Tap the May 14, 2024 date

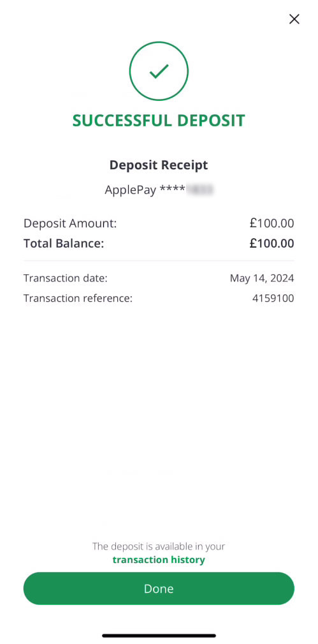pos(262,278)
